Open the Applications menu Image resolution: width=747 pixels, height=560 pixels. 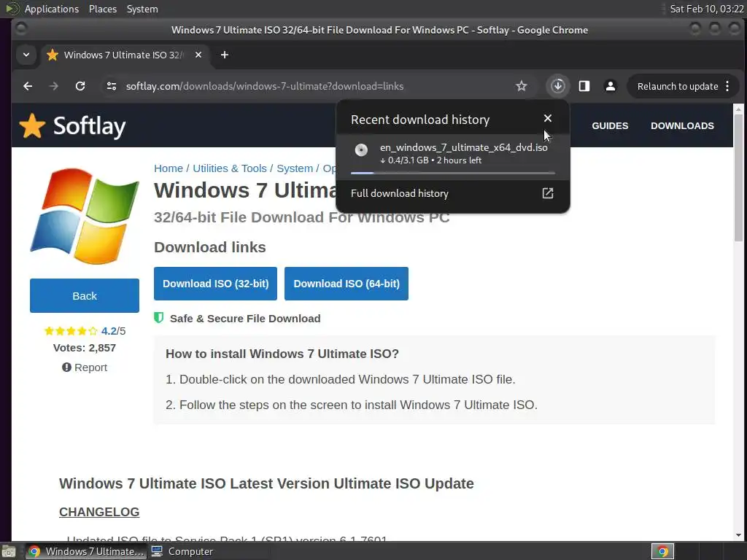click(x=52, y=9)
